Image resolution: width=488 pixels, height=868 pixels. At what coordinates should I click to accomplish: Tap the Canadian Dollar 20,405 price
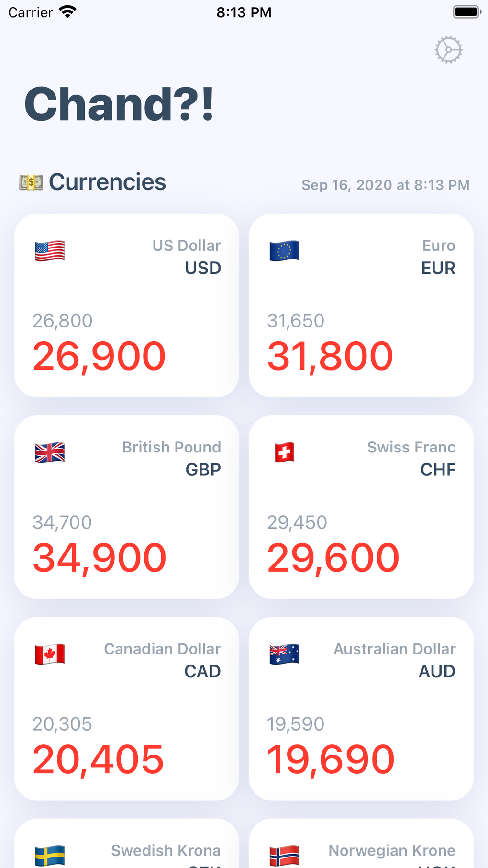coord(98,760)
